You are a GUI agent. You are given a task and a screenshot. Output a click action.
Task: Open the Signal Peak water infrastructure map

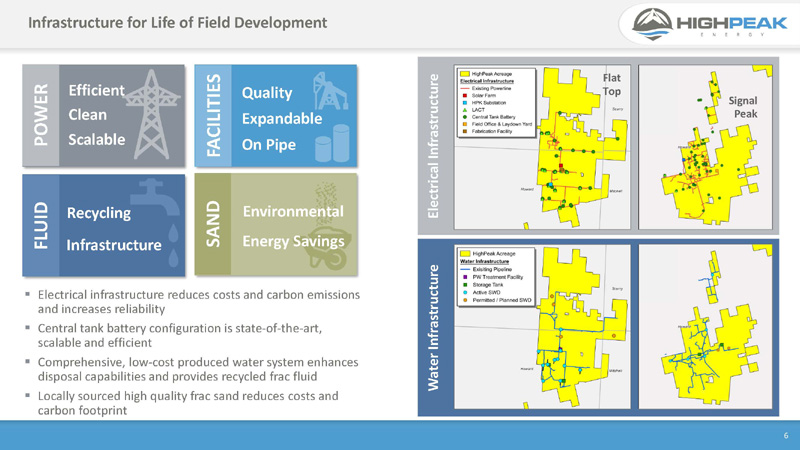pyautogui.click(x=712, y=330)
